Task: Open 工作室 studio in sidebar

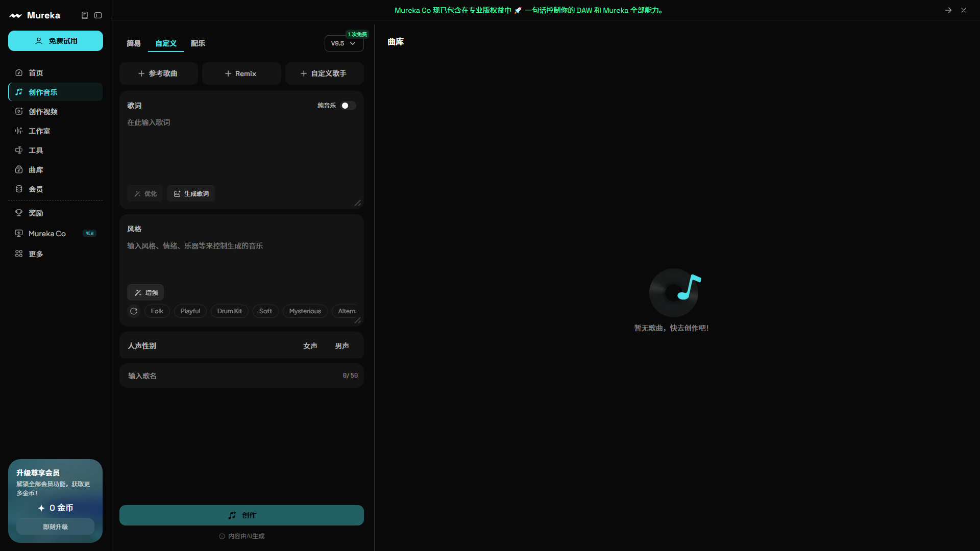Action: click(x=55, y=131)
